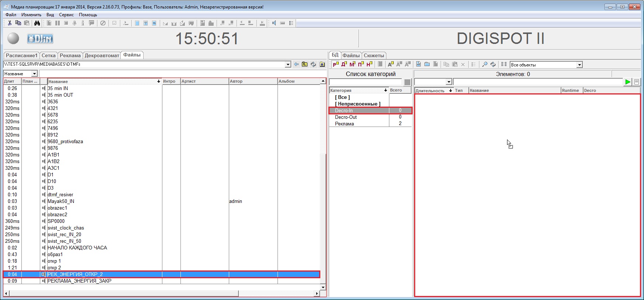This screenshot has height=300, width=644.
Task: Click the elements filter text field
Action: point(538,82)
